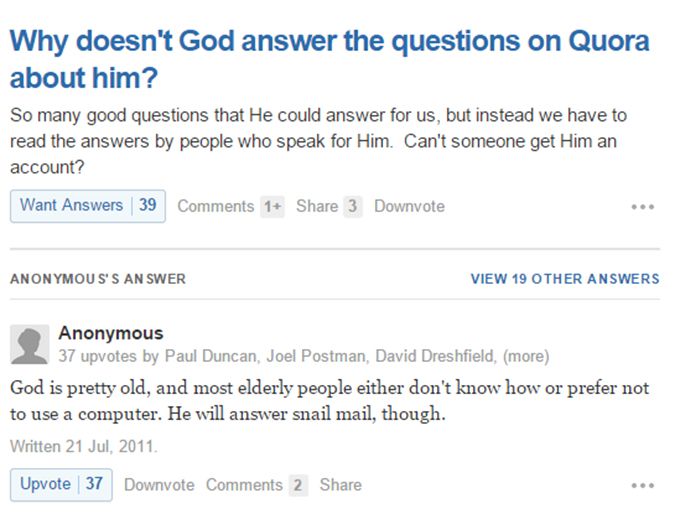Click the Written 21 Jul, 2011 timestamp
This screenshot has height=519, width=680.
coord(84,446)
